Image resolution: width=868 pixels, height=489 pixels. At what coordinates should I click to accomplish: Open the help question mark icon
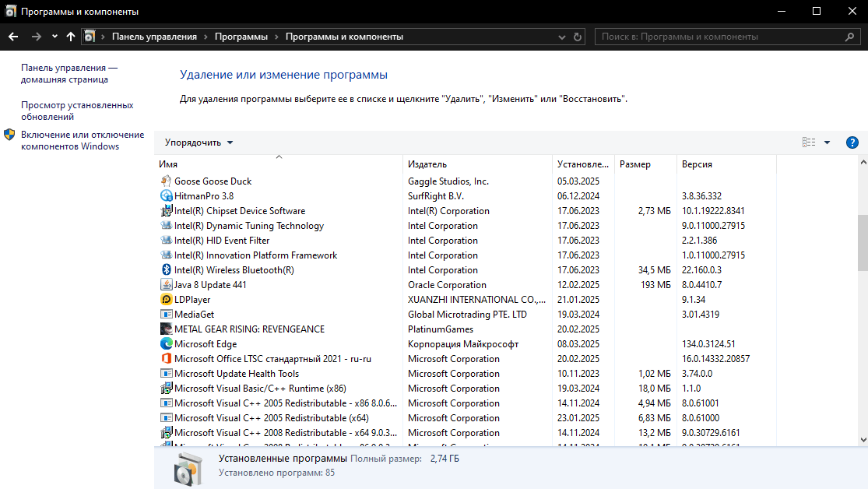tap(852, 142)
